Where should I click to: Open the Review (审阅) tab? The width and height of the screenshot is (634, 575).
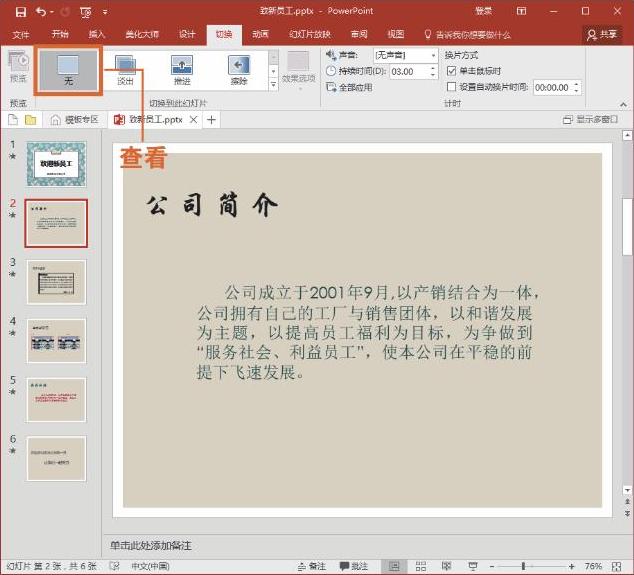pyautogui.click(x=359, y=34)
